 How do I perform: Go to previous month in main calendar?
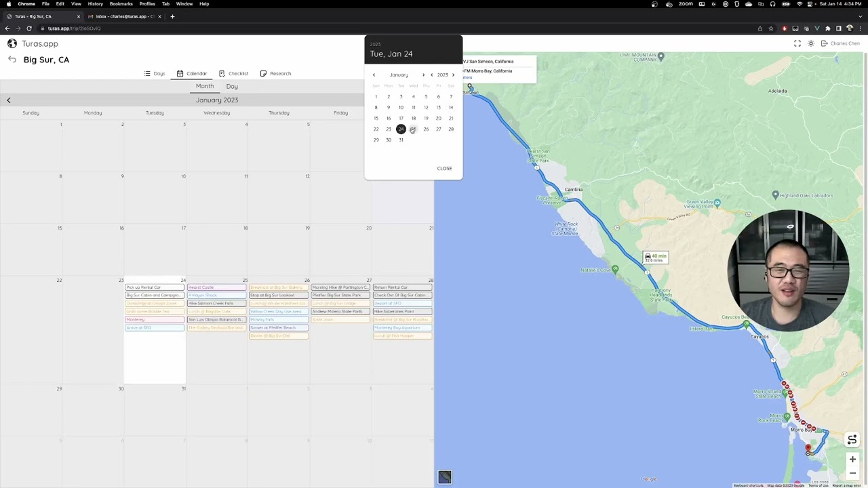(x=9, y=100)
